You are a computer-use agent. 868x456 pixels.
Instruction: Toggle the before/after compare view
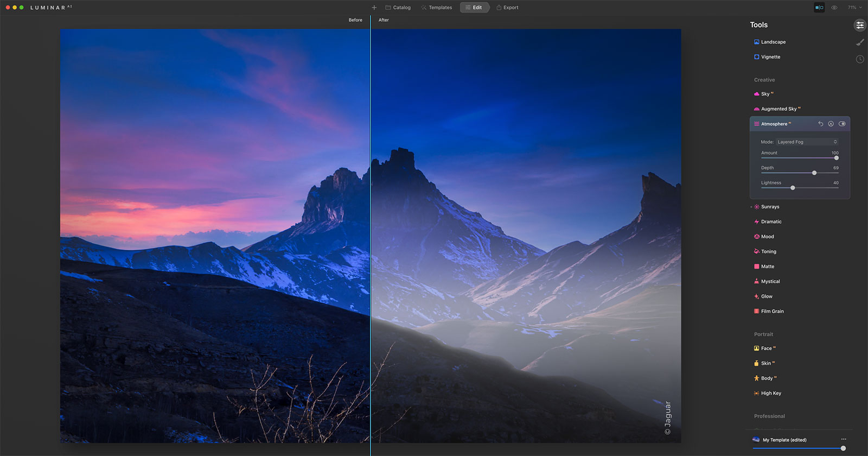[819, 8]
